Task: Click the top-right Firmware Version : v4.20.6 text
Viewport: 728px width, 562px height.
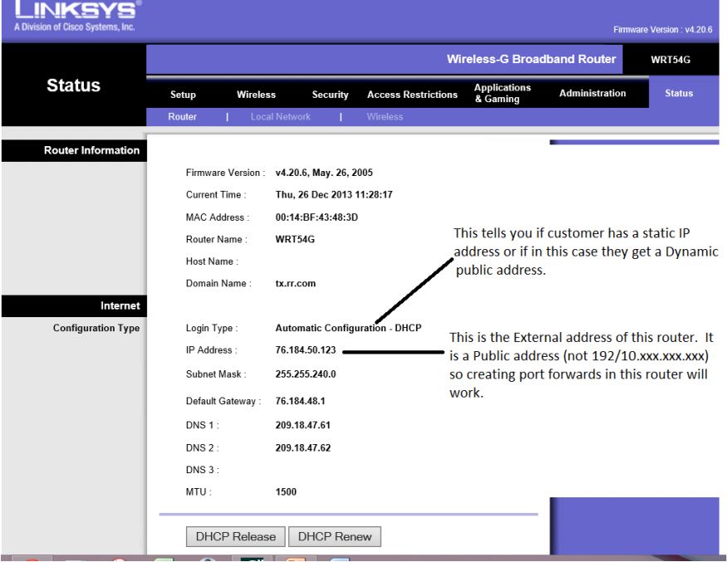Action: point(662,30)
